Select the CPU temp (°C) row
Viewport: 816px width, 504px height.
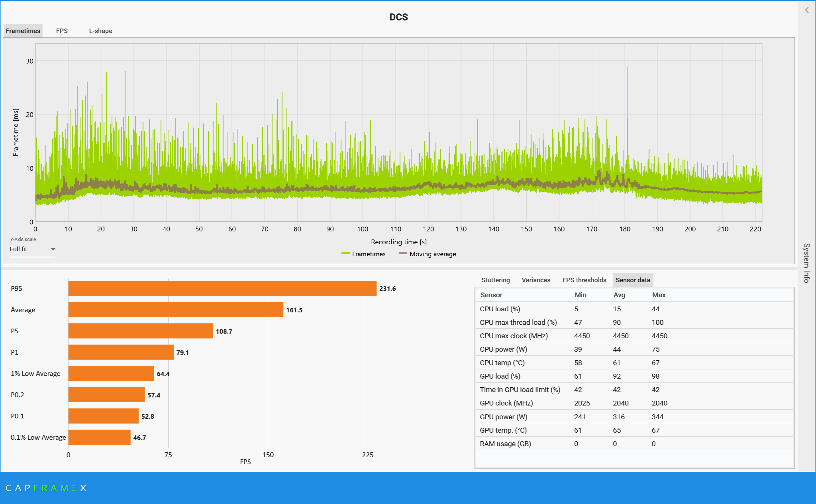point(634,363)
